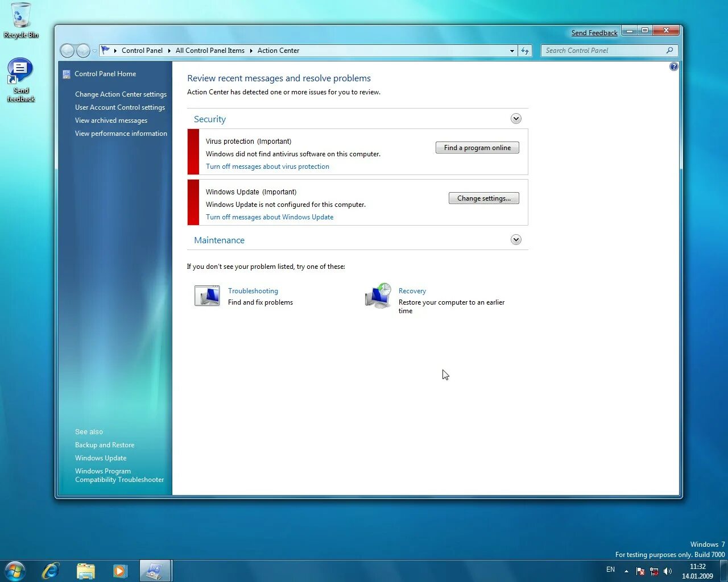Click the network tray icon
Image resolution: width=728 pixels, height=582 pixels.
pos(654,571)
